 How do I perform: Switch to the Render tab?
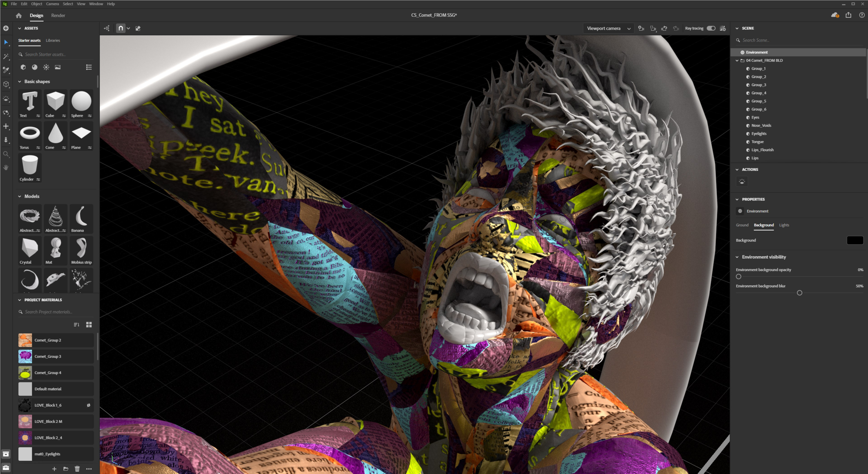[x=58, y=16]
